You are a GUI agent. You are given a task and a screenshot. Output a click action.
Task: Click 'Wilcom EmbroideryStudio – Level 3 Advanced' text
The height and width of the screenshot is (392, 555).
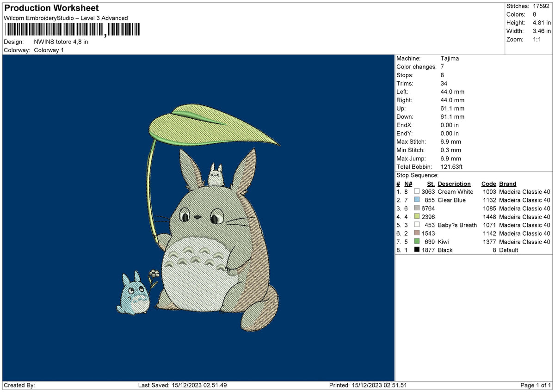(66, 18)
